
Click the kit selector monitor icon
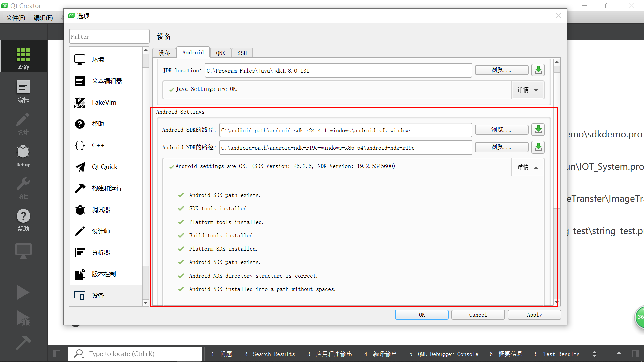(23, 251)
